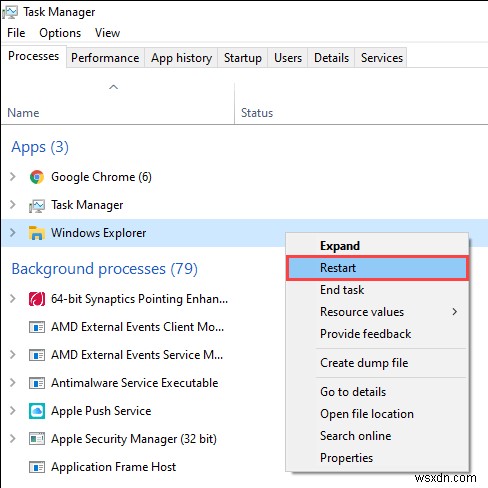Select the Apps (3) group heading
This screenshot has width=488, height=488.
pyautogui.click(x=40, y=147)
